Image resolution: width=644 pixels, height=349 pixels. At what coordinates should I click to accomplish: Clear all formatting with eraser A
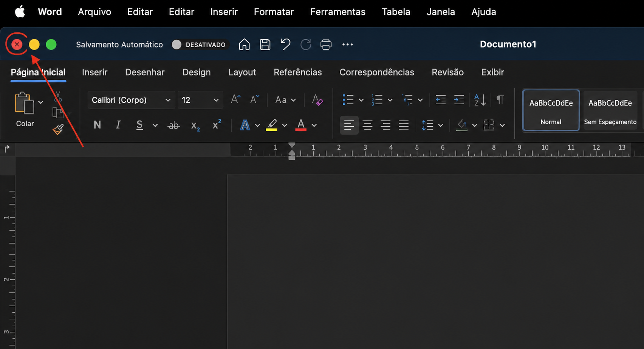click(317, 100)
